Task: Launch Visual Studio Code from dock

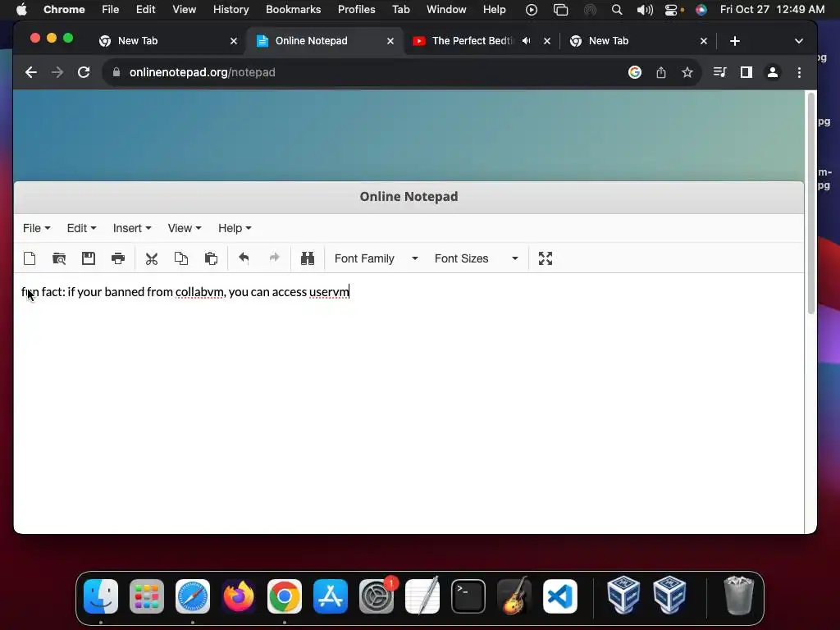Action: coord(560,596)
